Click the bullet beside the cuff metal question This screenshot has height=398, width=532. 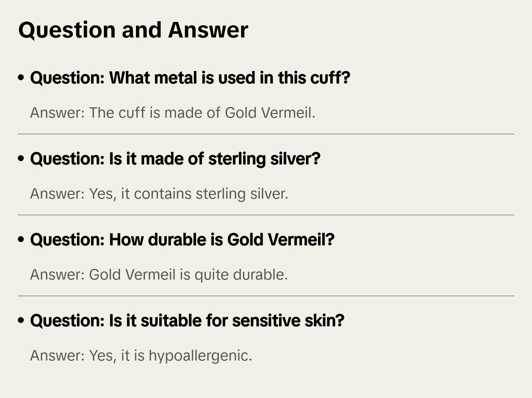pos(21,78)
